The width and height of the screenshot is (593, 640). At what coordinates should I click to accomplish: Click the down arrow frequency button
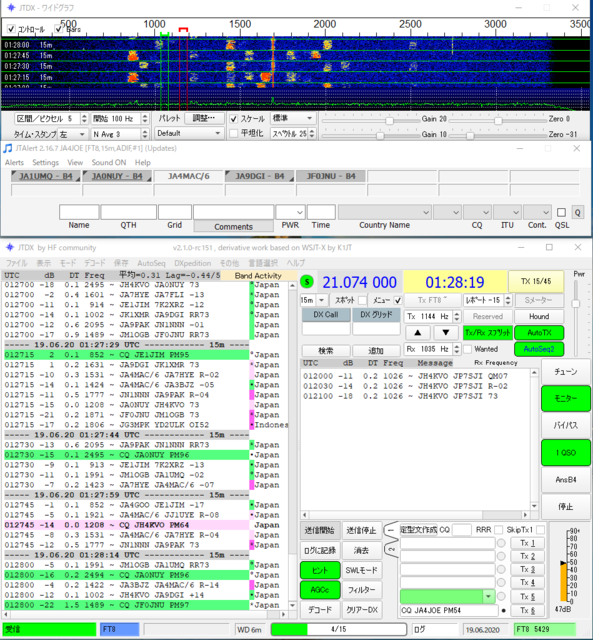click(446, 333)
